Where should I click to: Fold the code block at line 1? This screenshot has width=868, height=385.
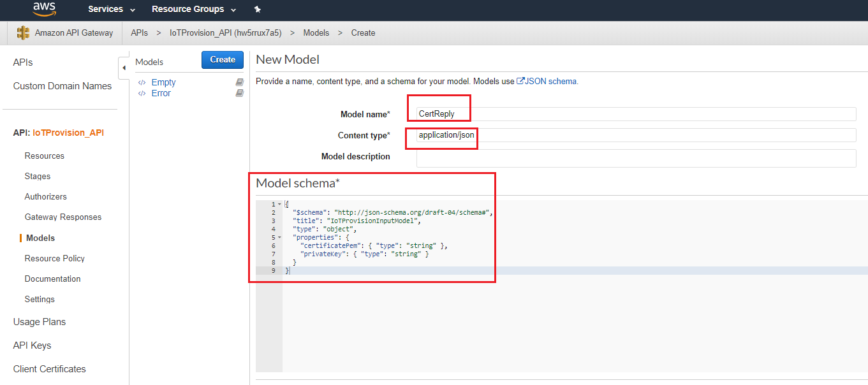279,204
